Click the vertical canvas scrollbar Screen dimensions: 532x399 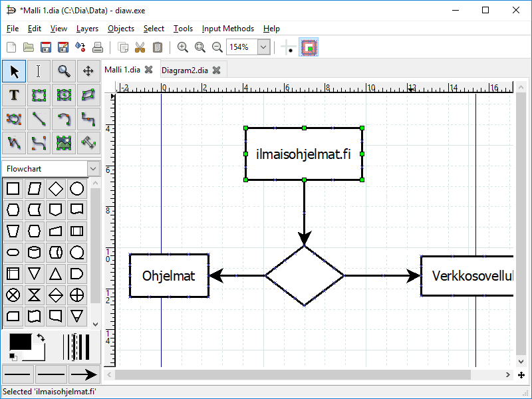pos(521,223)
